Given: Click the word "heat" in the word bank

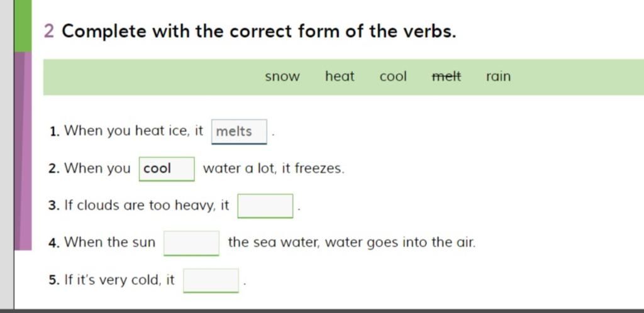Looking at the screenshot, I should pos(340,77).
